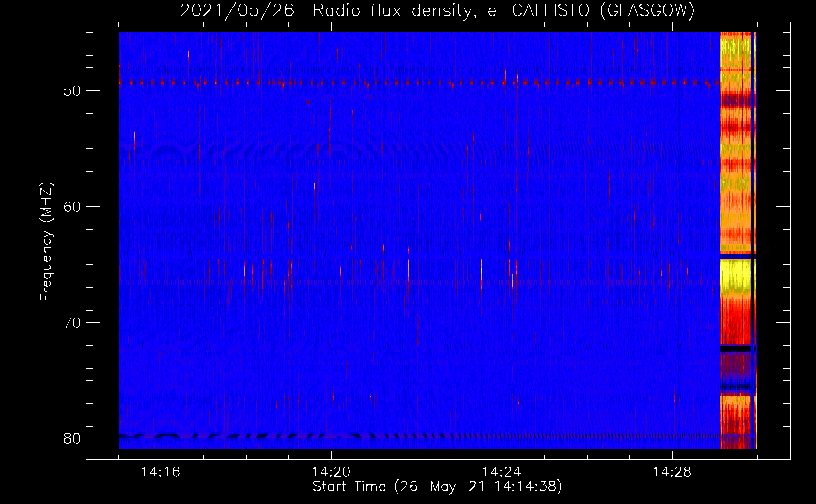This screenshot has height=504, width=816.
Task: Click the '80' frequency tick label
Action: tap(72, 438)
